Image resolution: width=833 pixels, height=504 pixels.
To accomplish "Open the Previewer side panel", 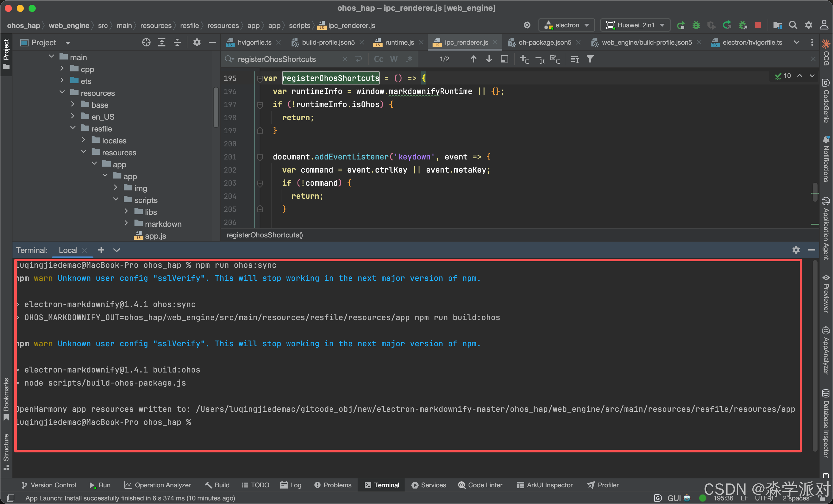I will point(826,293).
